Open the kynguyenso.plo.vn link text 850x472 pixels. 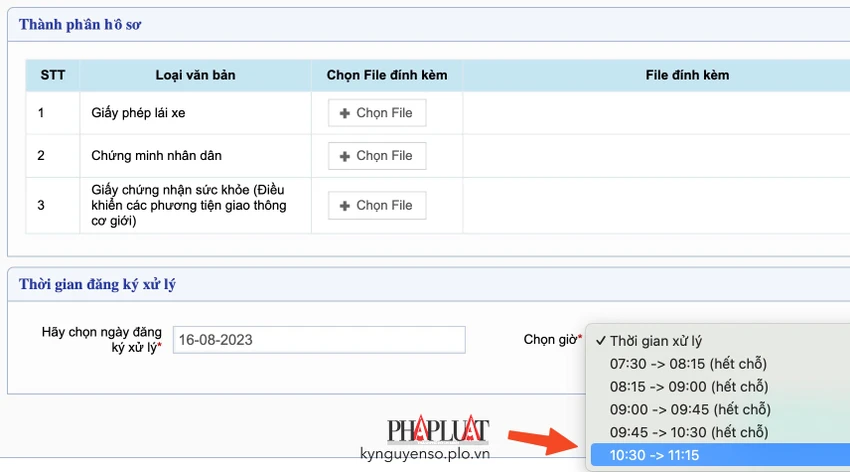pyautogui.click(x=425, y=454)
